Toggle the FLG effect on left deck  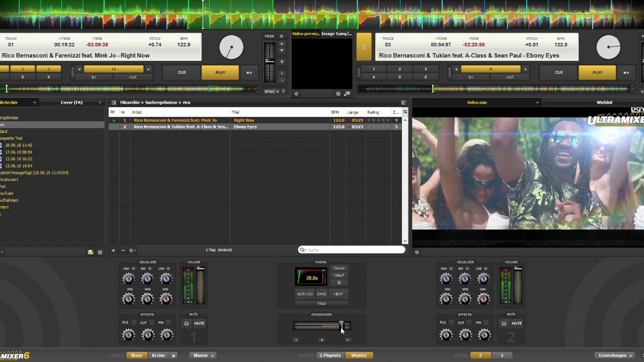[x=133, y=323]
